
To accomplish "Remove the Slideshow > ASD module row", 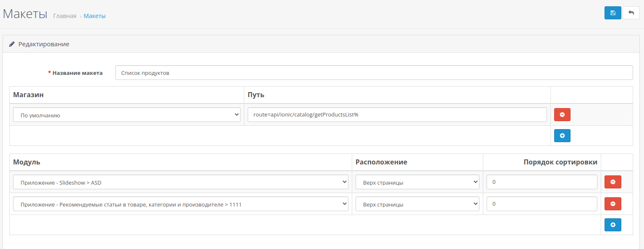I will (x=613, y=182).
